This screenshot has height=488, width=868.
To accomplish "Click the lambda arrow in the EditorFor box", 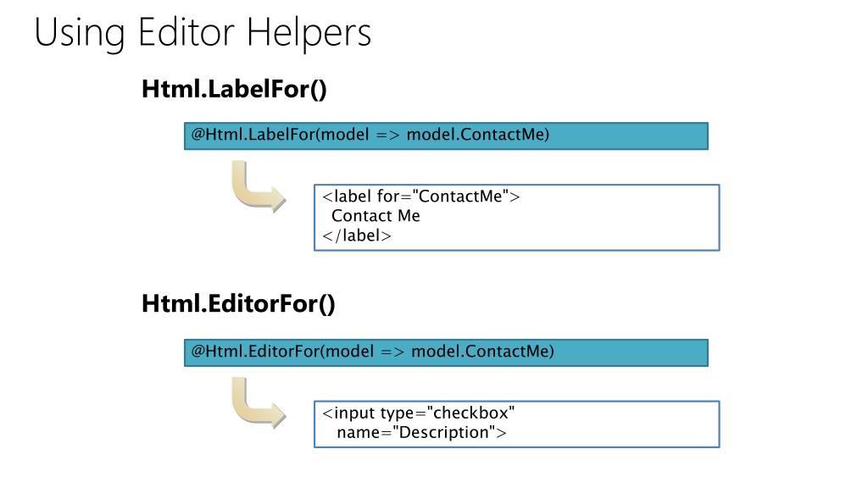I will (392, 352).
